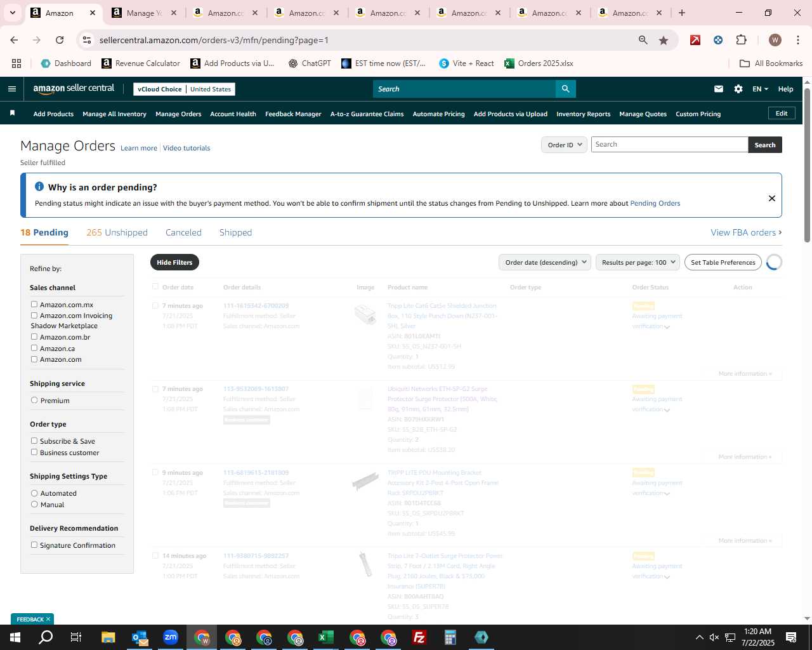The height and width of the screenshot is (650, 812).
Task: Go back with the browser back arrow
Action: 14,40
